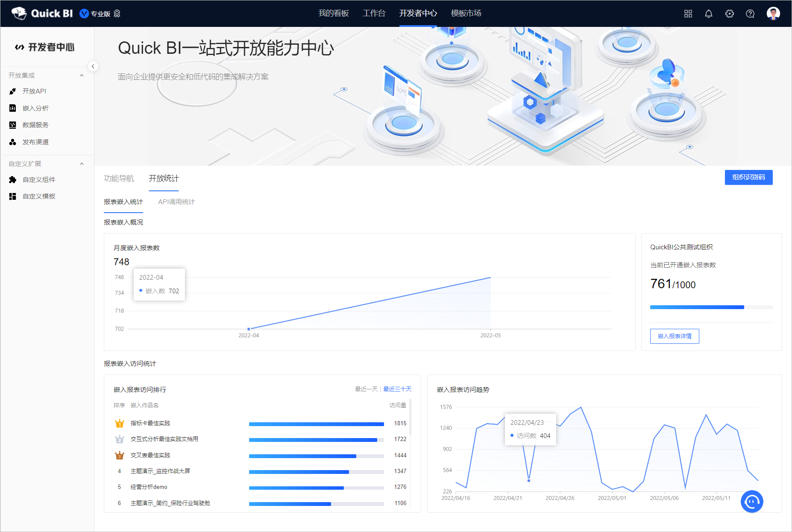Click row 主题演示_简约_保险行业驾驶舱
The height and width of the screenshot is (532, 792).
point(261,503)
